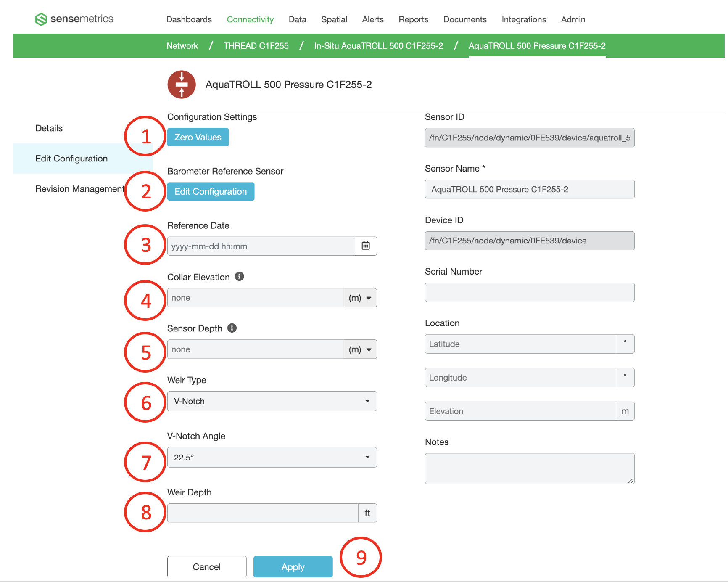Open the Spatial menu
Viewport: 728px width, 582px height.
334,19
